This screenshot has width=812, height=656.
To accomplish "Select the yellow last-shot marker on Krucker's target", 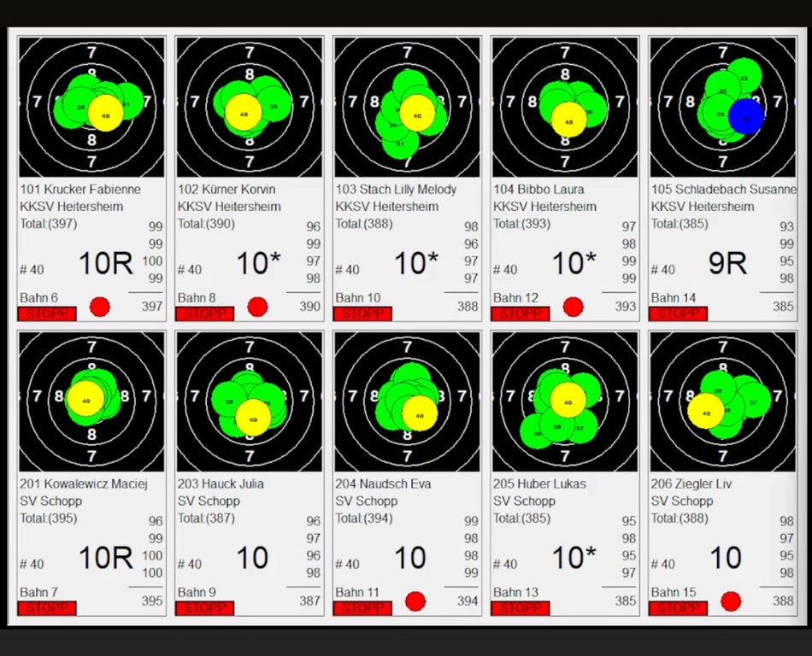I will pos(106,114).
